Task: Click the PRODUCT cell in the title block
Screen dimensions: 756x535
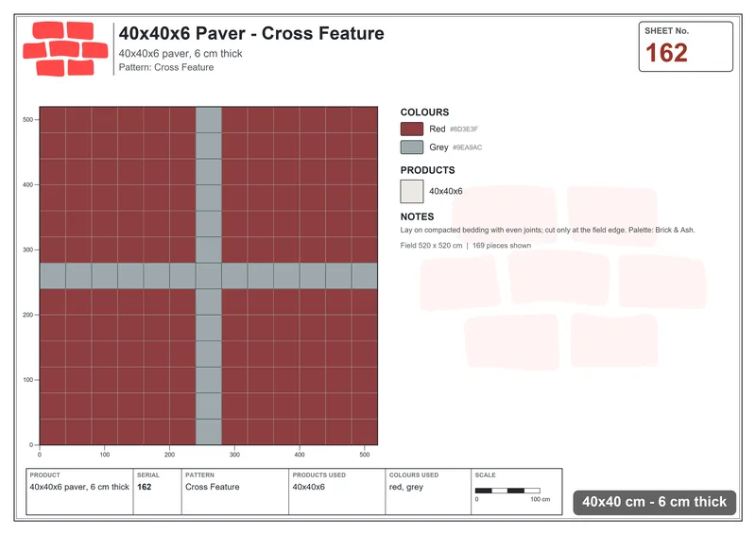Action: tap(79, 492)
